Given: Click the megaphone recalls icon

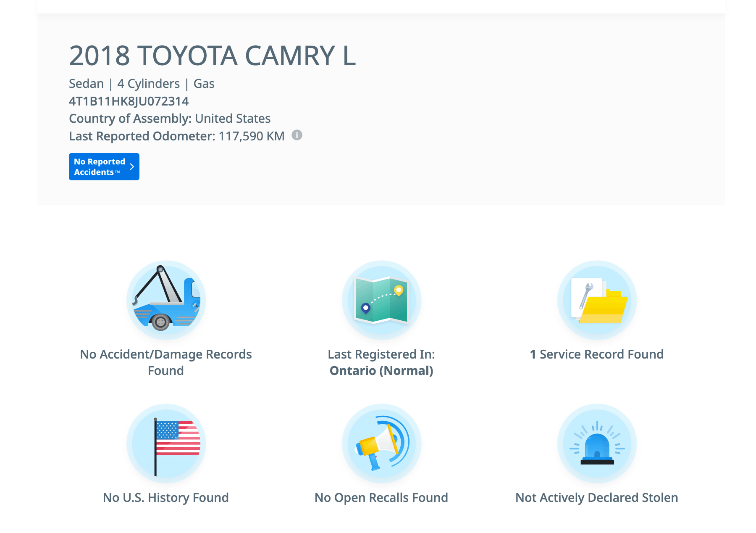Looking at the screenshot, I should click(382, 443).
